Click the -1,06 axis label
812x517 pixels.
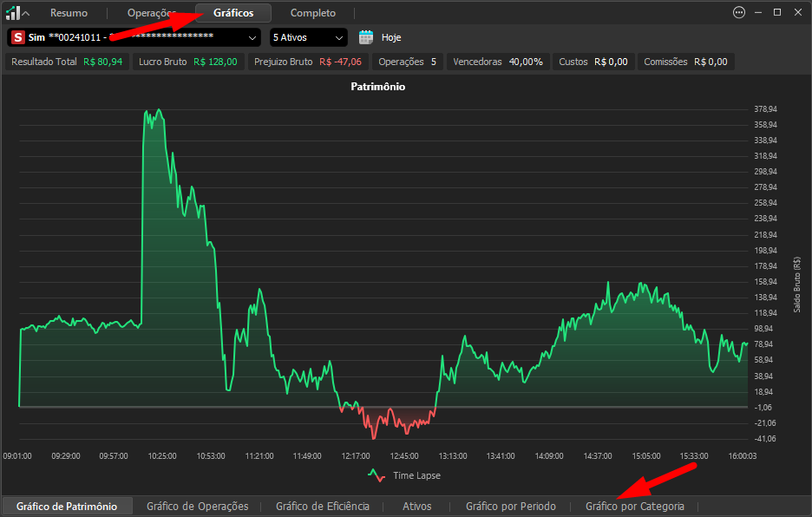point(763,408)
